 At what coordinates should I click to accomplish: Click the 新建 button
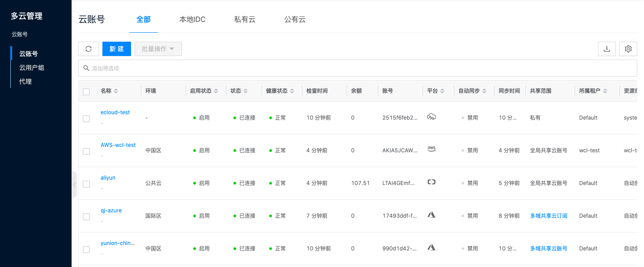click(116, 49)
